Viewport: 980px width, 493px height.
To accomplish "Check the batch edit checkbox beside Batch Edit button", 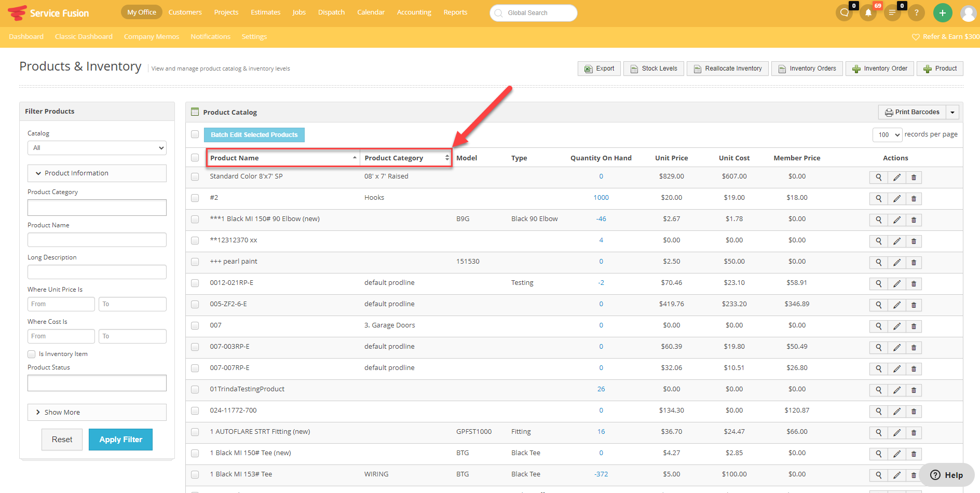I will [195, 134].
